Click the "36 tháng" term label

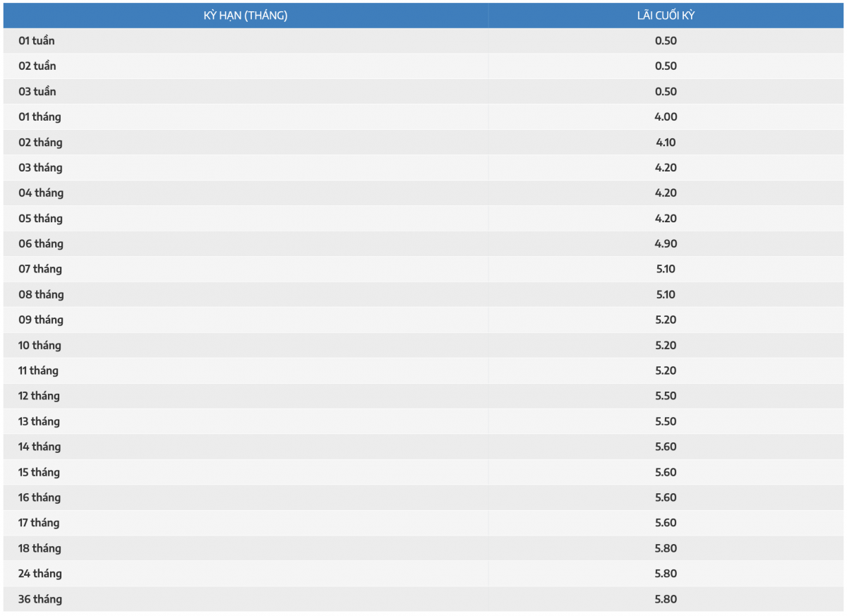(40, 599)
